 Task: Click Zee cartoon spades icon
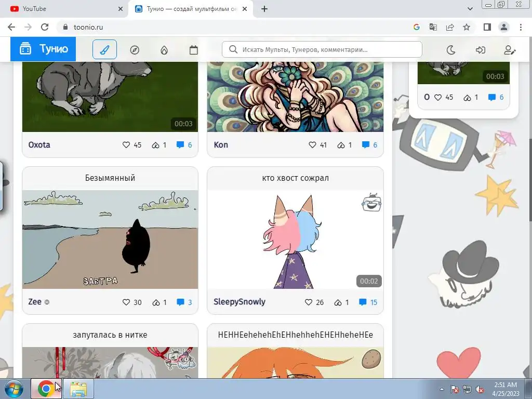pos(156,302)
